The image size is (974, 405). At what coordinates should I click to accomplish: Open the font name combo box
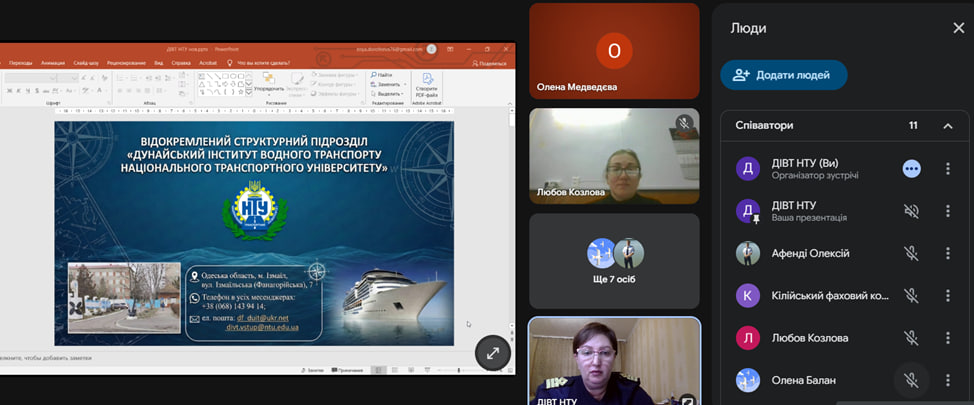click(31, 78)
